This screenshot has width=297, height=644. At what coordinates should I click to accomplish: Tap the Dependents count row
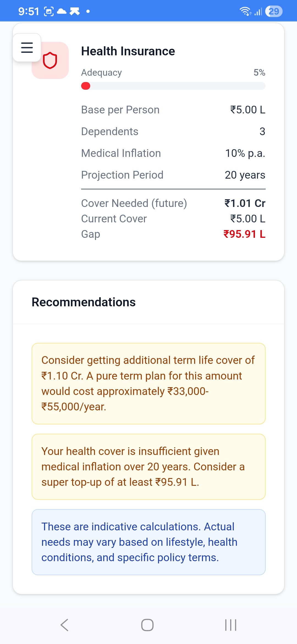pyautogui.click(x=173, y=132)
